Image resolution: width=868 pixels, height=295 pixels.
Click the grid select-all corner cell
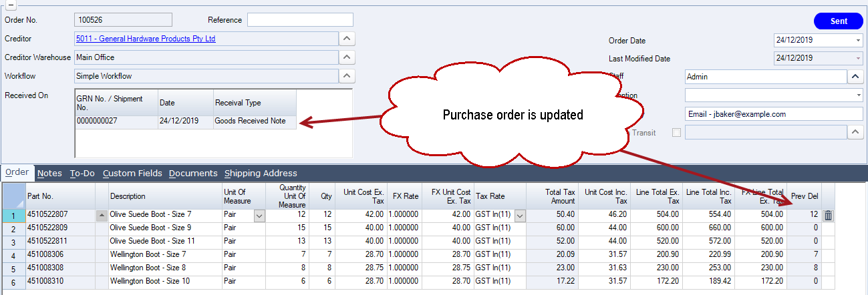click(13, 196)
